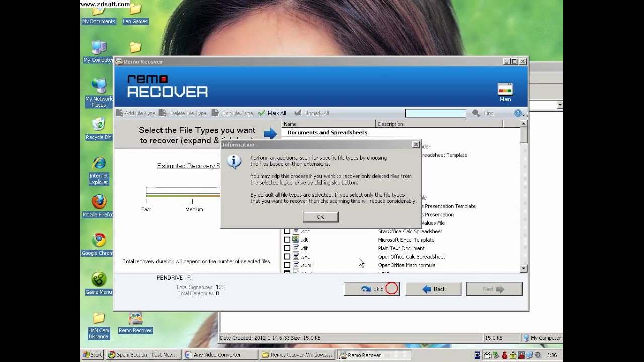The width and height of the screenshot is (644, 362).
Task: Click the Delete File Type toolbar button
Action: point(183,113)
